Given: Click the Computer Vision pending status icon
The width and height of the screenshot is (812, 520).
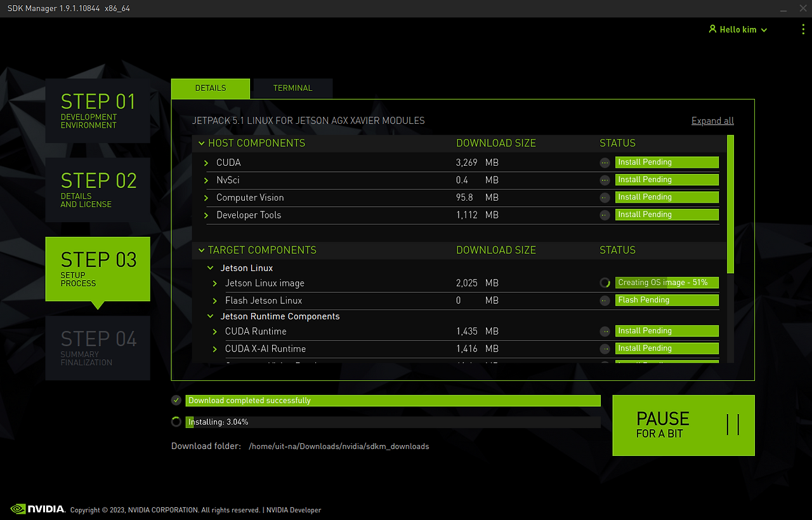Looking at the screenshot, I should [x=605, y=197].
